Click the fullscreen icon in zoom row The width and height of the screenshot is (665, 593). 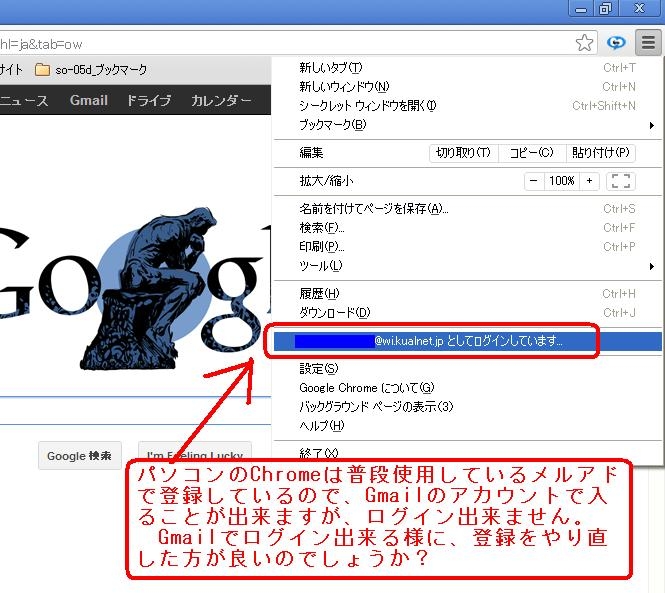point(621,181)
